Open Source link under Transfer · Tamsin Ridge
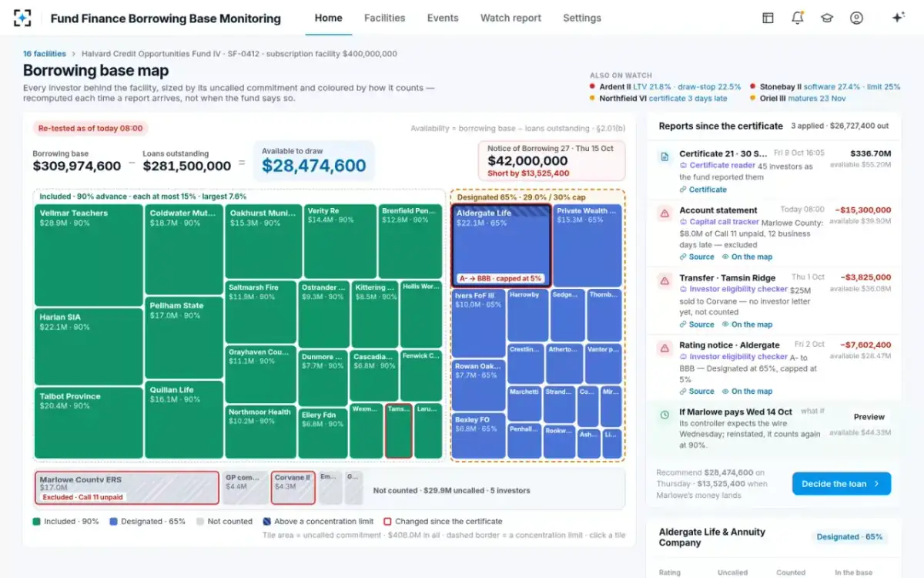 tap(697, 324)
